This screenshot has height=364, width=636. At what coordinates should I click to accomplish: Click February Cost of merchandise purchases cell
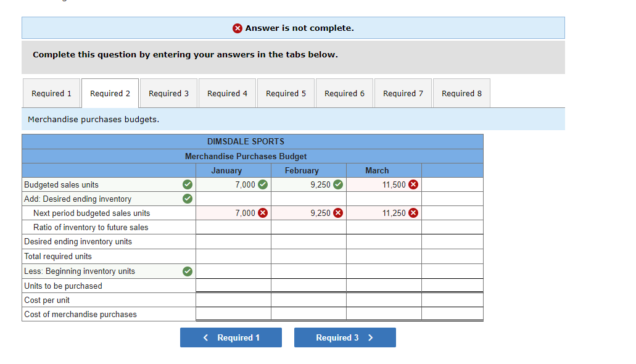coord(308,314)
